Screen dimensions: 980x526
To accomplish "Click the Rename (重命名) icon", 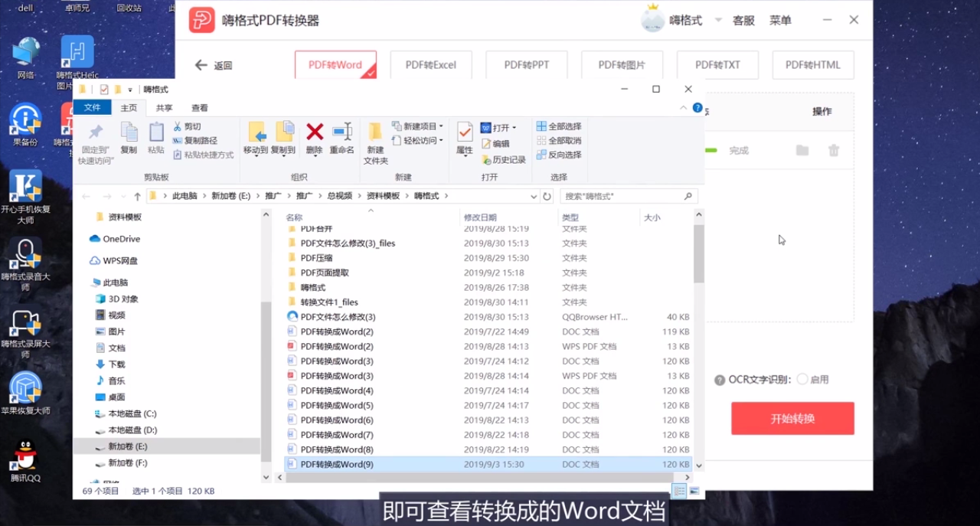I will pos(342,132).
